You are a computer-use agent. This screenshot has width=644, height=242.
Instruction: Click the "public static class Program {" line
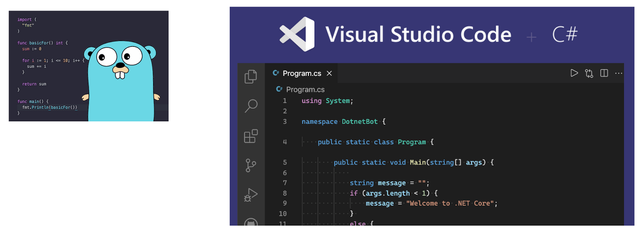click(375, 142)
